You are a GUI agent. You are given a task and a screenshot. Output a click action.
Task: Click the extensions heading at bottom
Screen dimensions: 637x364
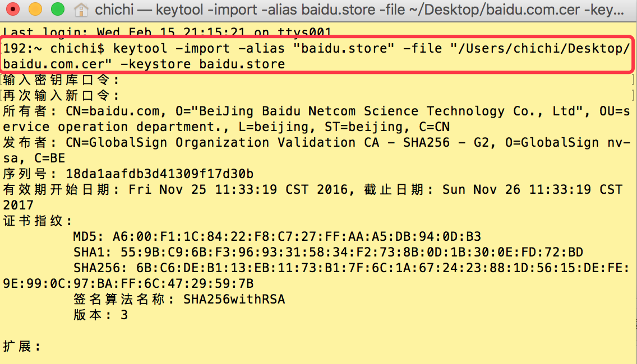22,347
